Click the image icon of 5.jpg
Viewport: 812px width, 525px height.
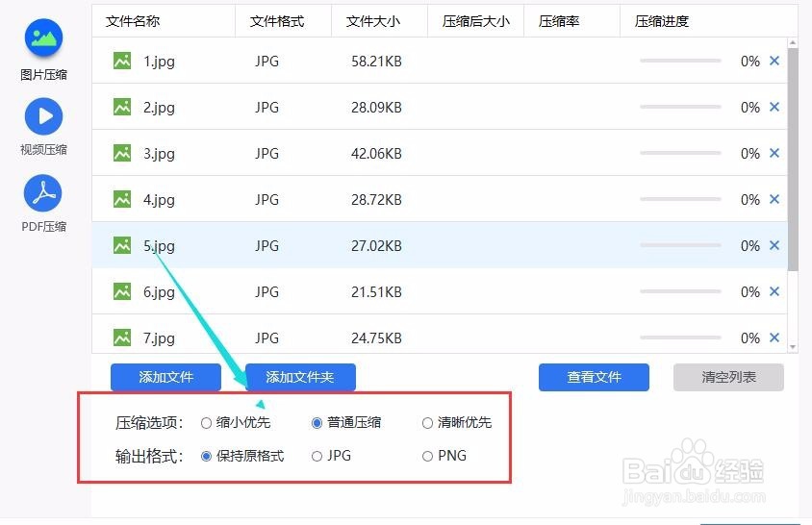click(x=122, y=245)
